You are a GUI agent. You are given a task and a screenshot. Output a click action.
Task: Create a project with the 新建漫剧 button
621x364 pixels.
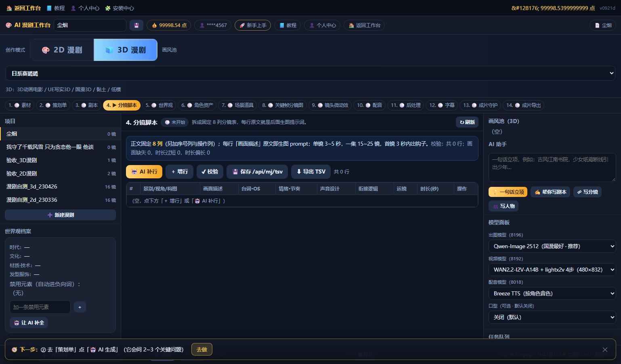coord(60,215)
